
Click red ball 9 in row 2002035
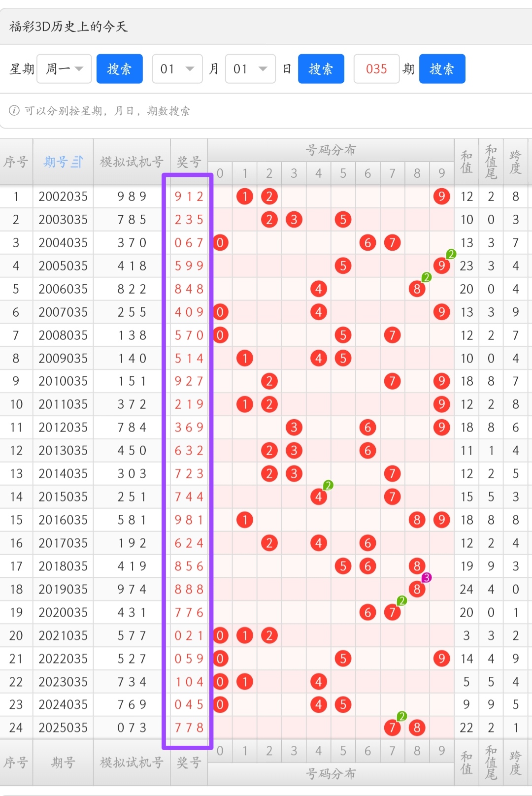[x=441, y=197]
